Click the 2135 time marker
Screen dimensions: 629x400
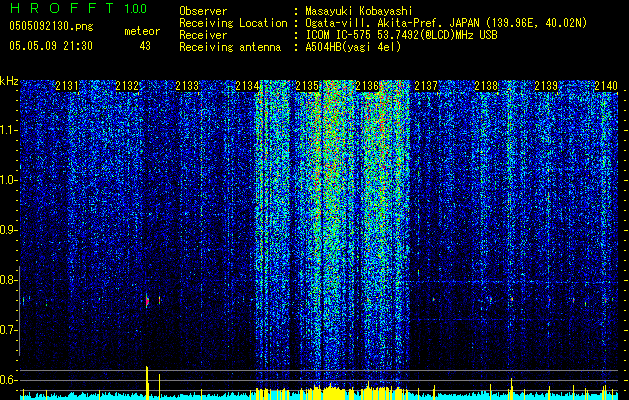click(307, 86)
